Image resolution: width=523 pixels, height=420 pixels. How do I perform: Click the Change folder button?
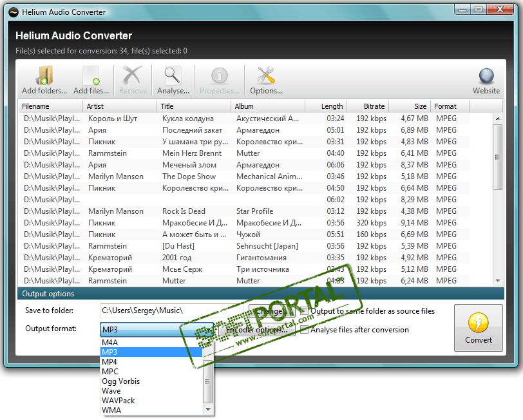[272, 311]
